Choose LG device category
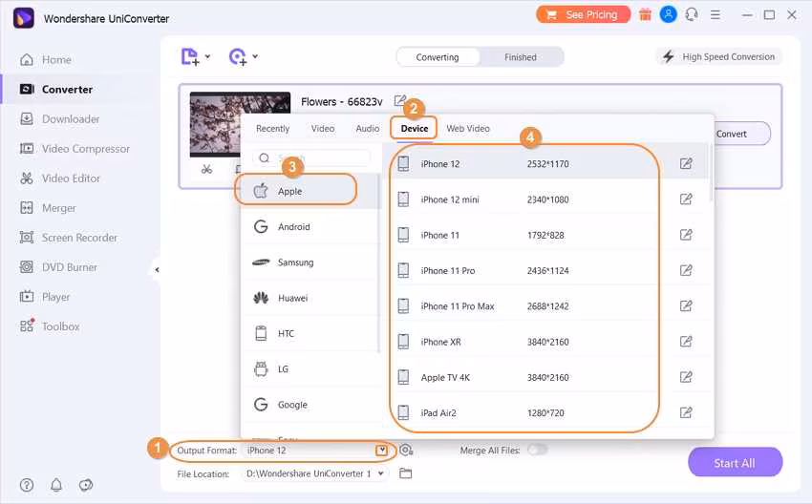 (x=310, y=369)
